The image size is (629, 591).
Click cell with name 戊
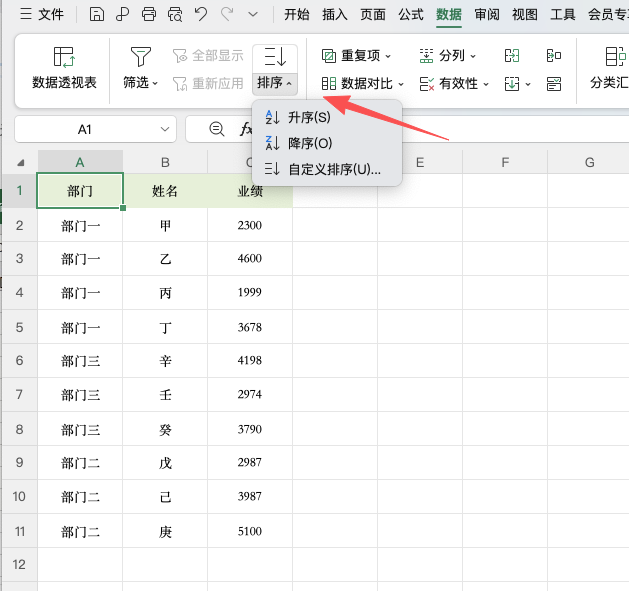click(165, 463)
